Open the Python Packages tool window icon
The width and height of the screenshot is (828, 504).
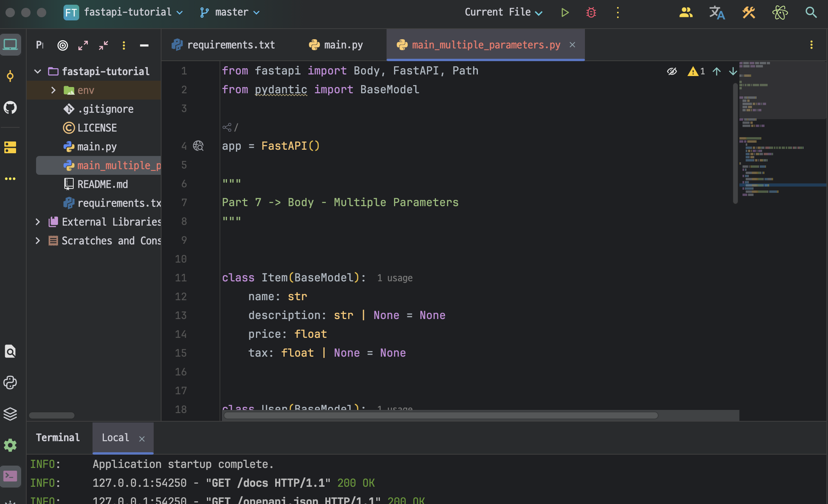(x=10, y=383)
